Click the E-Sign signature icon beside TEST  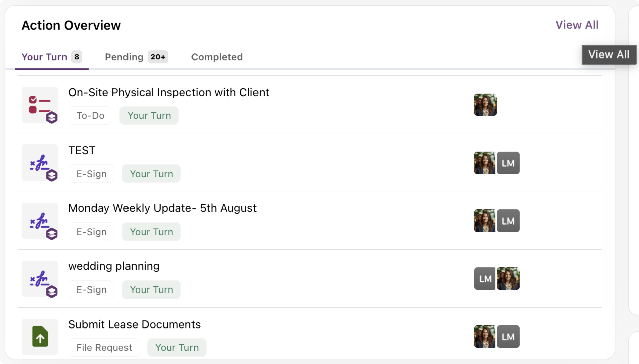40,163
